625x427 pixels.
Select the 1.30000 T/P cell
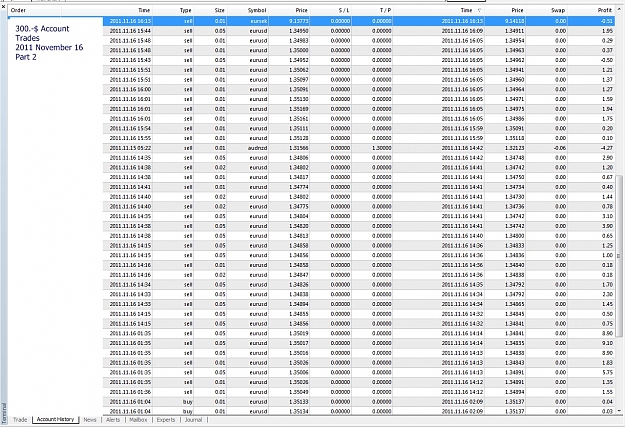381,148
